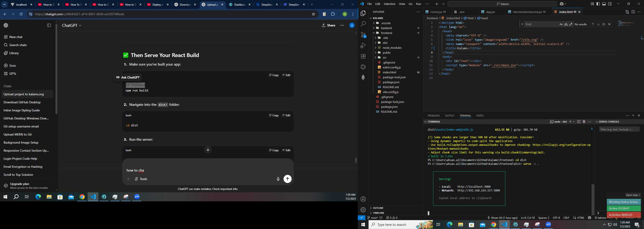644x229 pixels.
Task: Open VS Code Accounts icon
Action: click(x=363, y=199)
